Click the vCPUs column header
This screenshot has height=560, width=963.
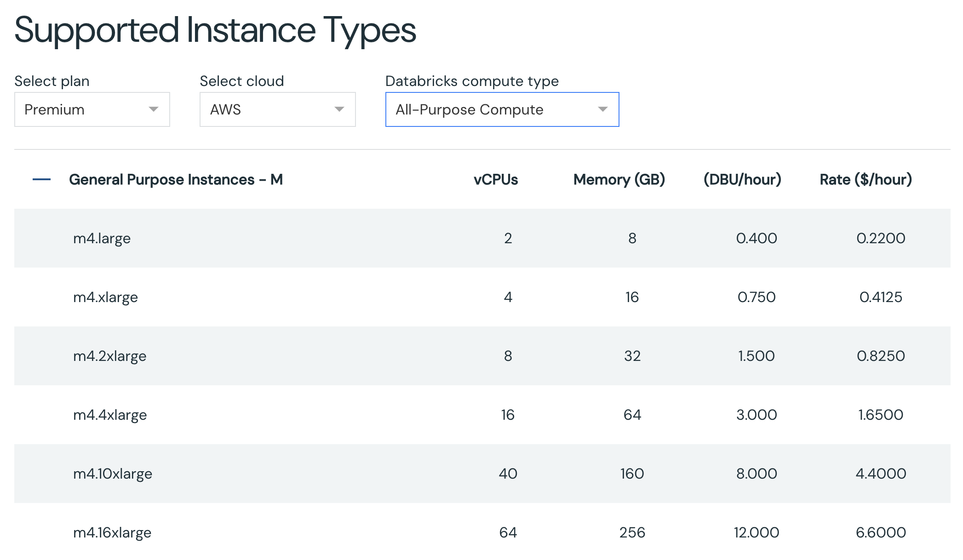click(x=496, y=179)
